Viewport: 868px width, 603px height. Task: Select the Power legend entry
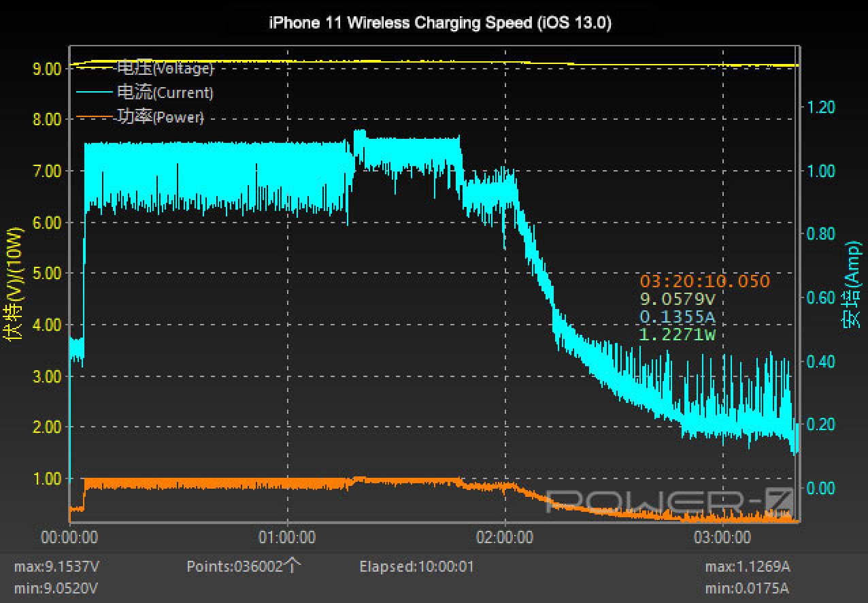(x=160, y=117)
